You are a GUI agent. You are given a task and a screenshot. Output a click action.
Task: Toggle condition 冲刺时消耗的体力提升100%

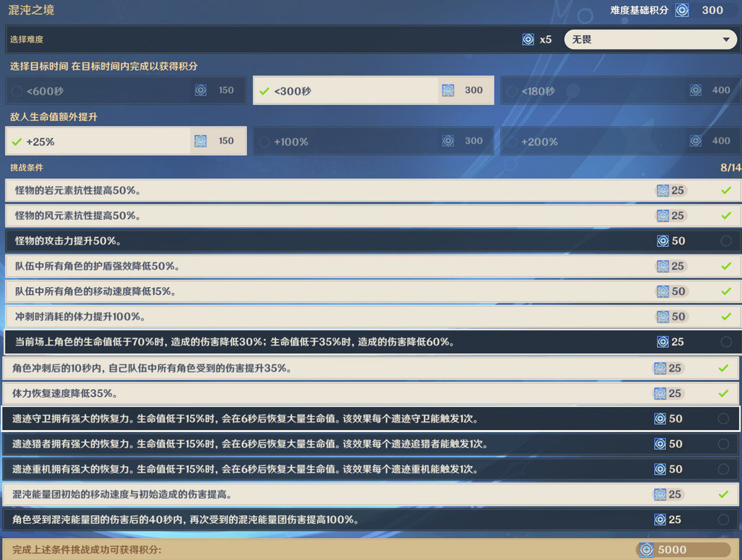click(x=373, y=316)
